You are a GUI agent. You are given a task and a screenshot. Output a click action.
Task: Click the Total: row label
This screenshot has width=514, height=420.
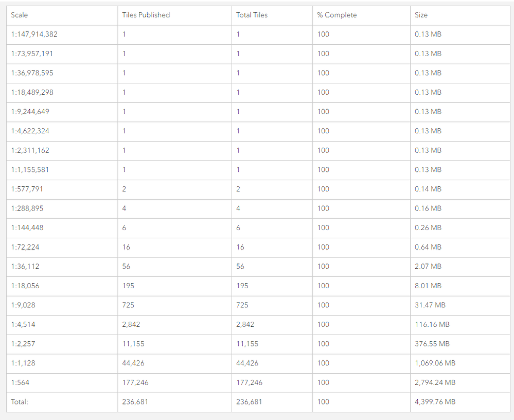[20, 401]
